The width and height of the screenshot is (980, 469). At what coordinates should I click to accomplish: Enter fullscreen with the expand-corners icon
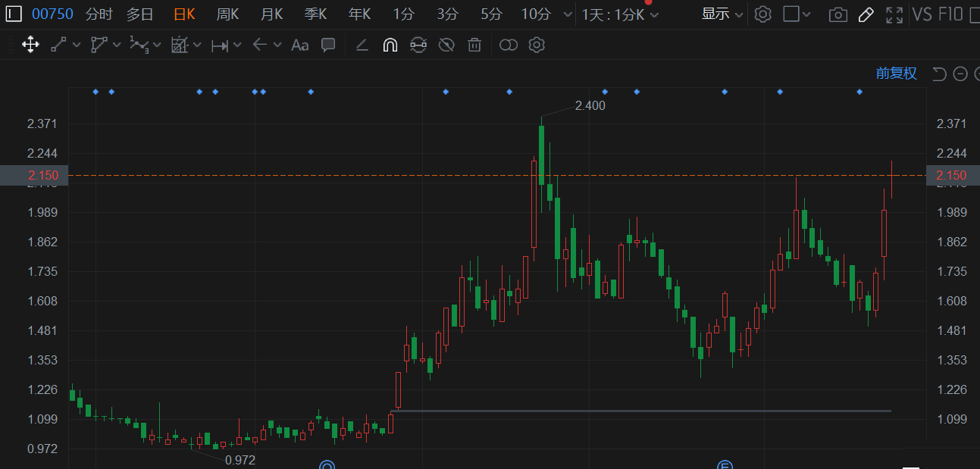pyautogui.click(x=894, y=14)
